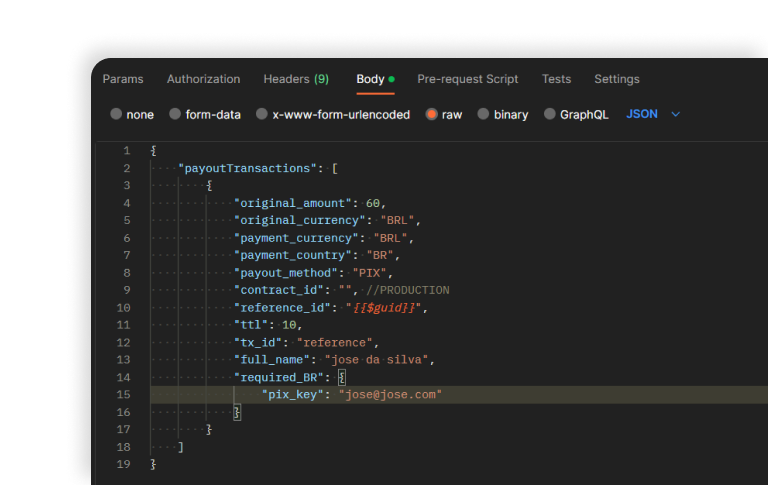Choose the binary radio option
The image size is (768, 485).
pyautogui.click(x=483, y=114)
